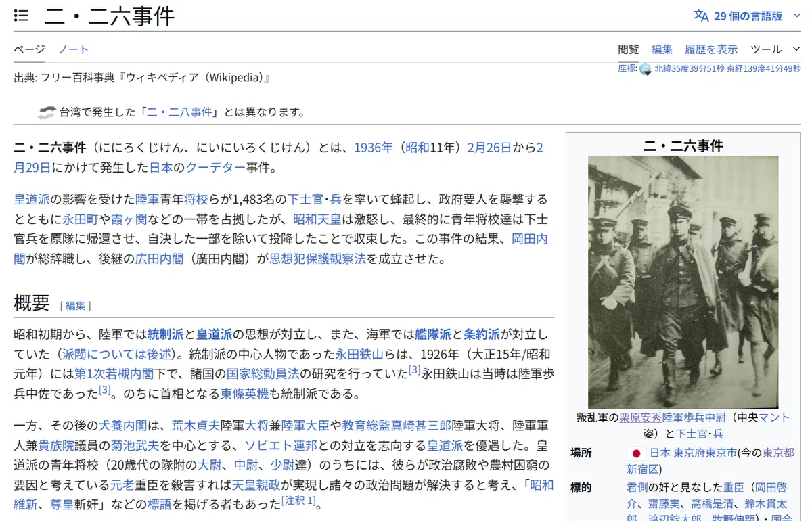This screenshot has height=521, width=812.
Task: Follow the 日本 link in the intro
Action: 161,167
